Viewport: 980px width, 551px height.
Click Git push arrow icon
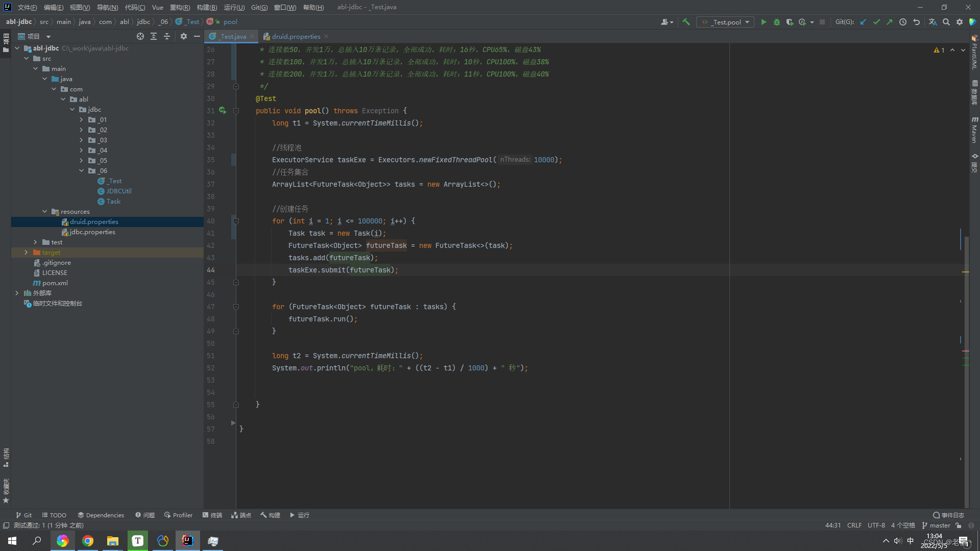click(x=890, y=22)
